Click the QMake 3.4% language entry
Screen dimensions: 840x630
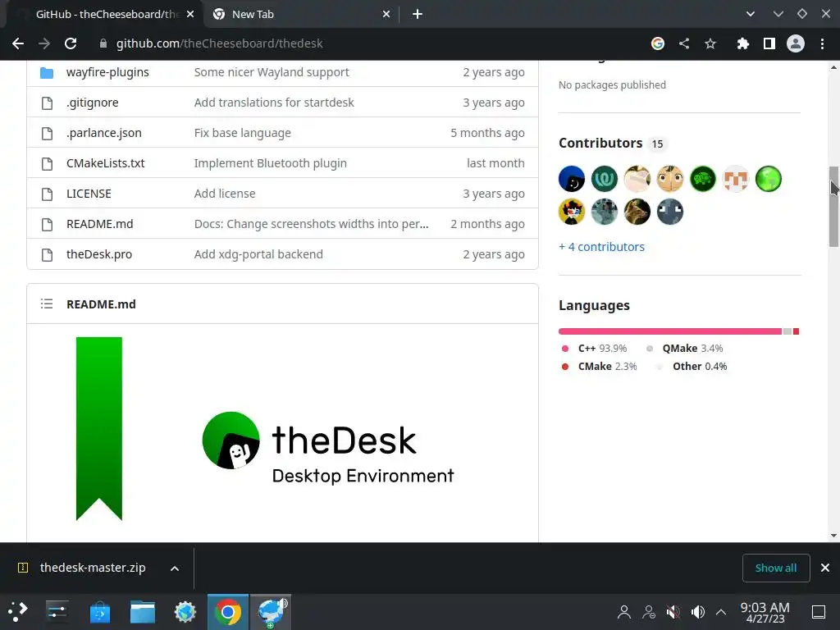[685, 348]
